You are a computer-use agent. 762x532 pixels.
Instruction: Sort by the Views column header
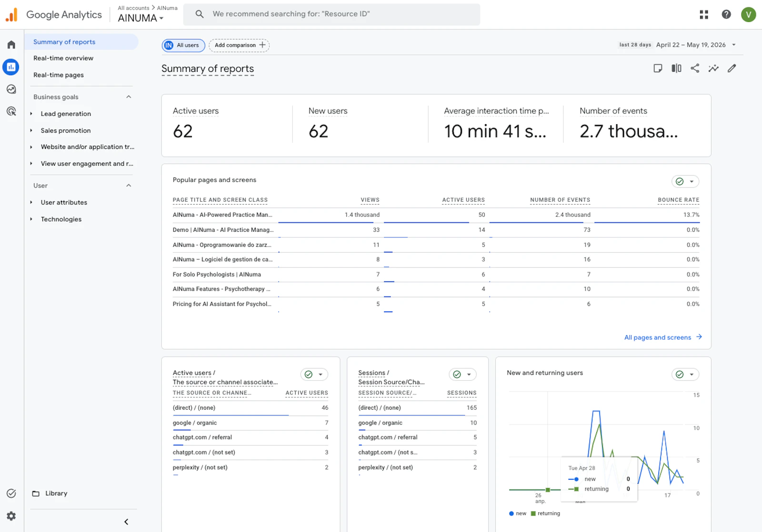[x=370, y=200]
